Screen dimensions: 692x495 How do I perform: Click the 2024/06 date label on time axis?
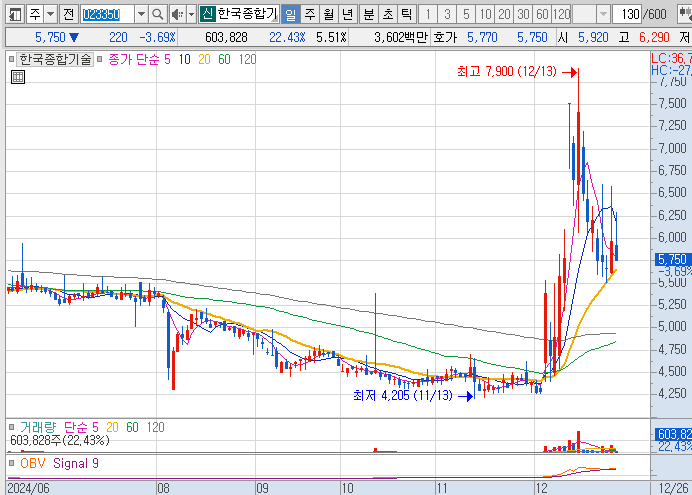pos(28,488)
